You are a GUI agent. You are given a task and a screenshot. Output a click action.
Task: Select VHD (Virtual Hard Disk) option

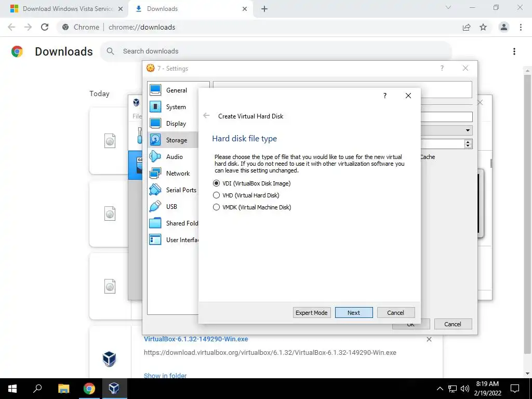pos(246,195)
